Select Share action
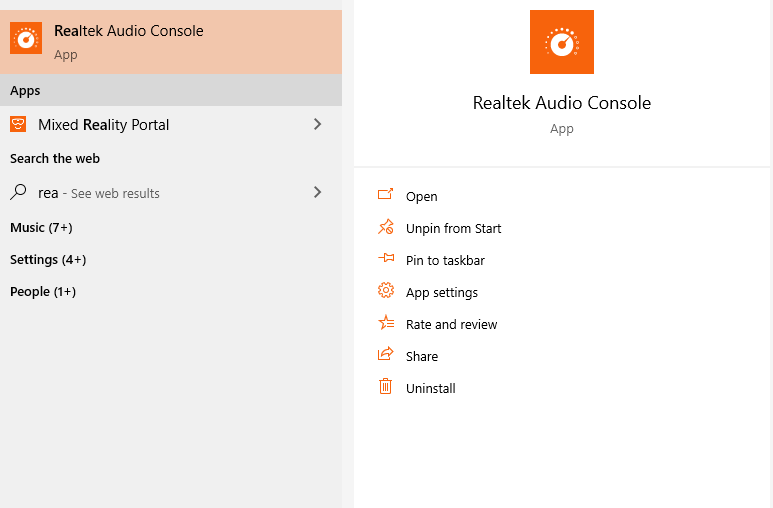 point(422,356)
